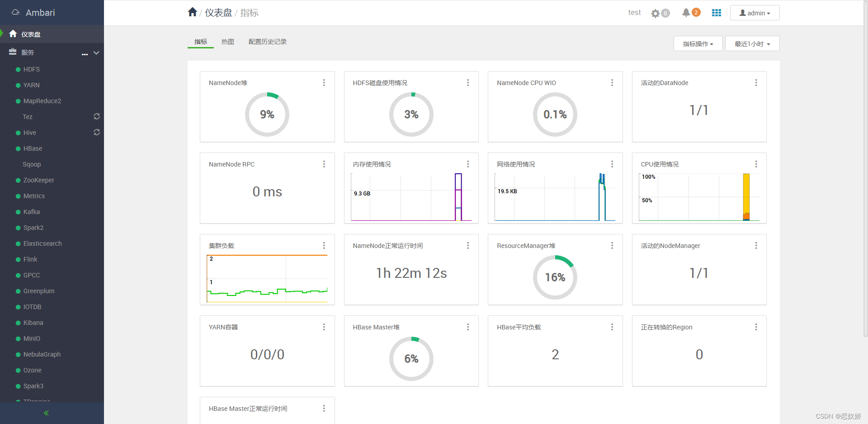The width and height of the screenshot is (868, 424).
Task: Open the 指标操作 dropdown
Action: pos(698,43)
